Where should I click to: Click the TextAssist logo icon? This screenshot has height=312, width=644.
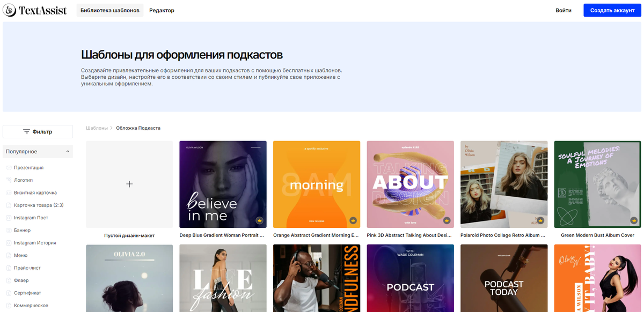click(9, 10)
